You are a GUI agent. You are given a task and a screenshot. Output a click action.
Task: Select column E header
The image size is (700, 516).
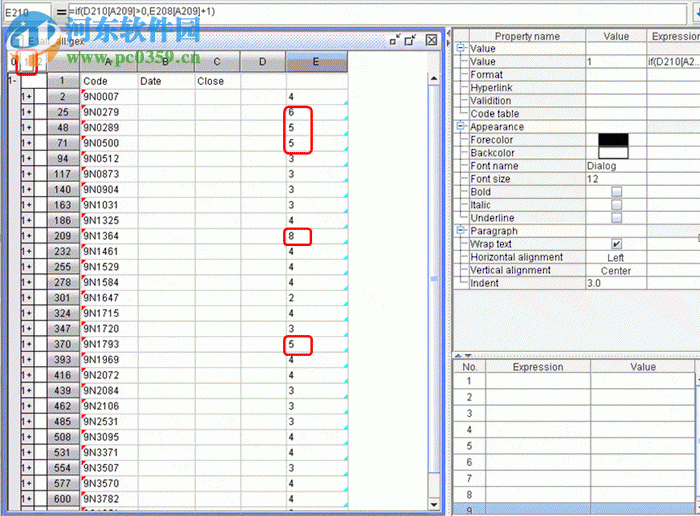(x=317, y=62)
